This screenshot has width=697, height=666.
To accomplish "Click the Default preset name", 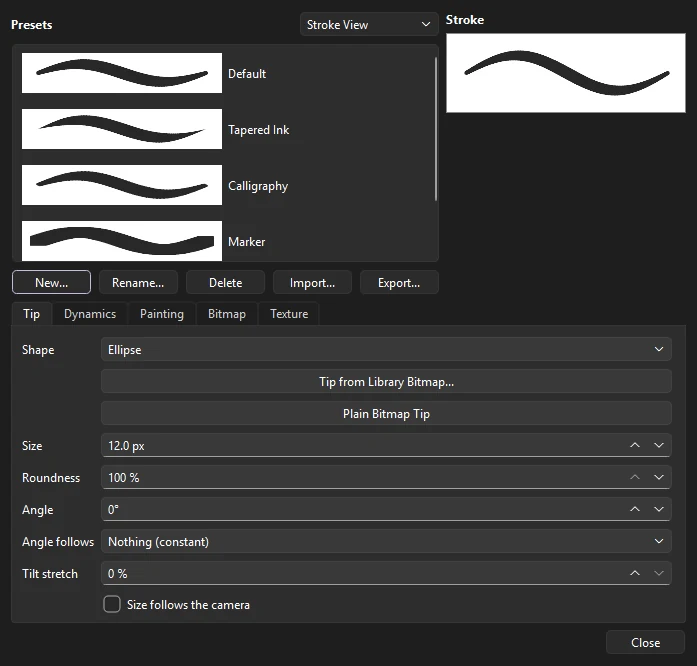I will click(x=247, y=73).
